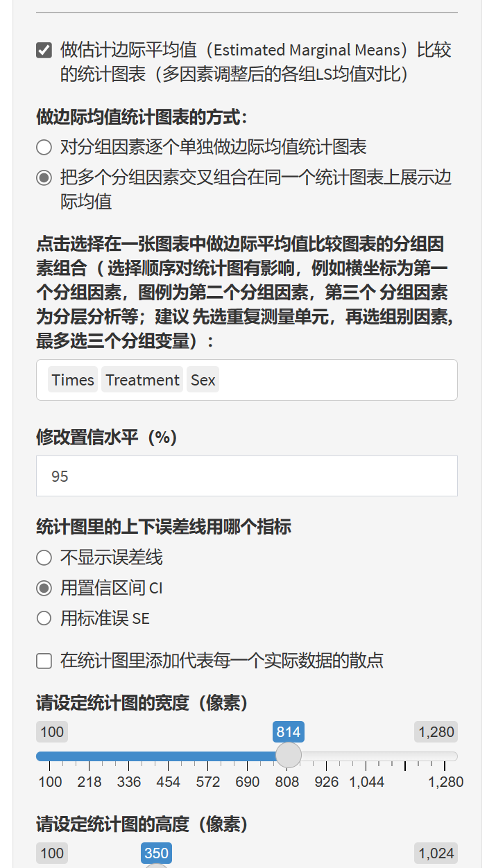496x868 pixels.
Task: Click the width slider handle at 814
Action: pyautogui.click(x=289, y=755)
